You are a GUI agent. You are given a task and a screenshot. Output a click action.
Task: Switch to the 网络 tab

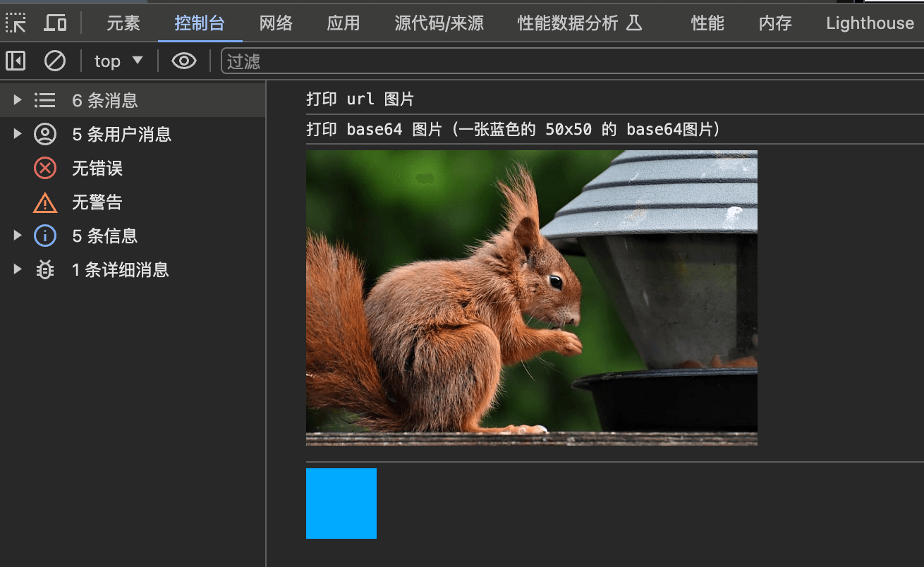click(x=276, y=23)
